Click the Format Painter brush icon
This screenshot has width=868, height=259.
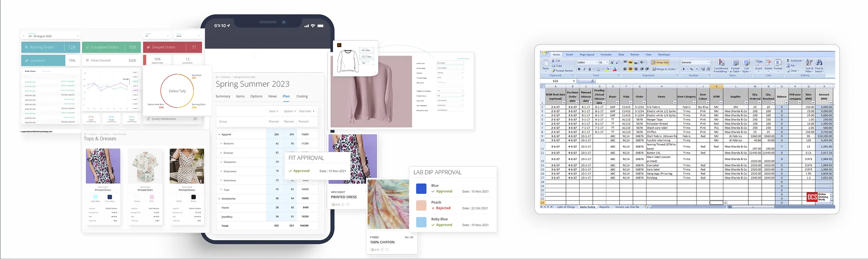click(x=553, y=71)
